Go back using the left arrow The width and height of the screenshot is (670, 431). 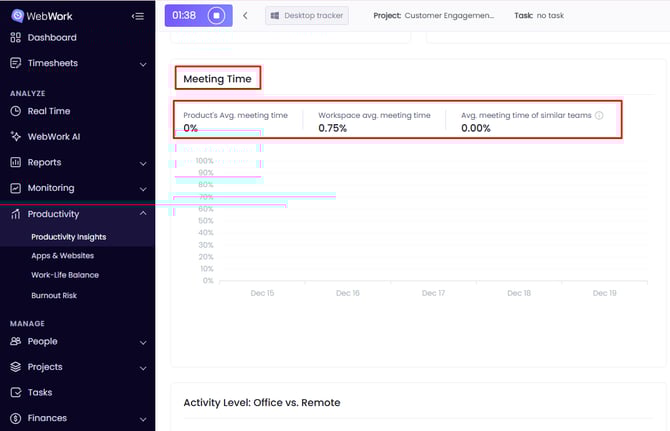[246, 16]
